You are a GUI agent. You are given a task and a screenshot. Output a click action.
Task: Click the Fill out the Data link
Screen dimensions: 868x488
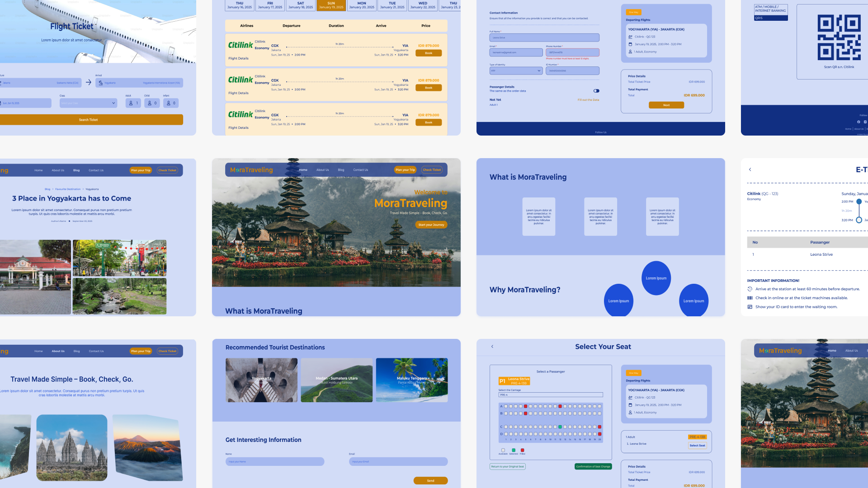click(588, 100)
